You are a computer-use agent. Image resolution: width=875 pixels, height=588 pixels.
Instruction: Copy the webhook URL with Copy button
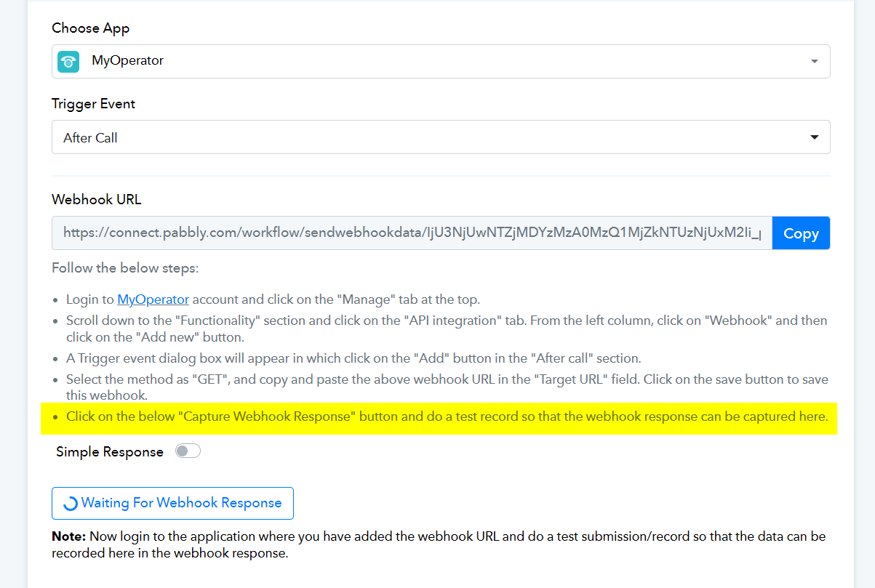point(800,233)
